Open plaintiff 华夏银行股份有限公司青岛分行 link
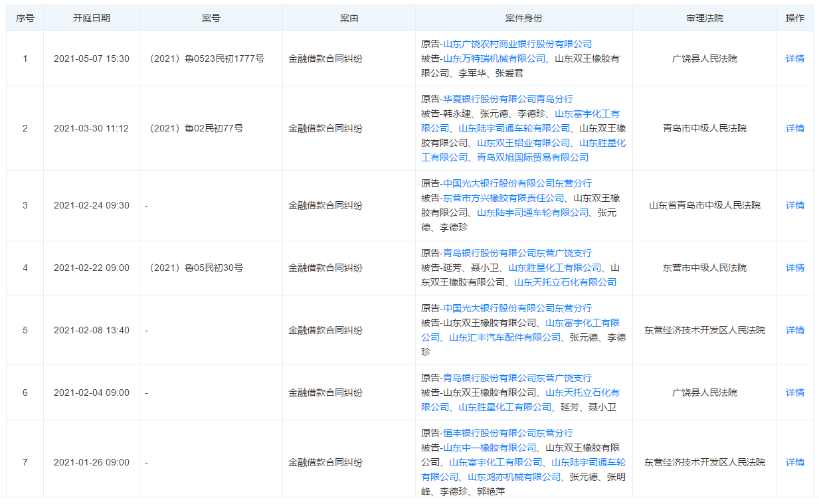 tap(508, 99)
